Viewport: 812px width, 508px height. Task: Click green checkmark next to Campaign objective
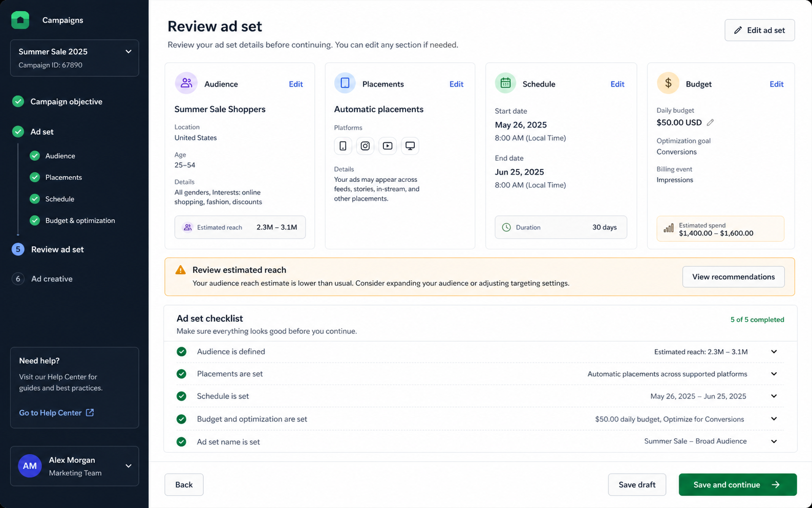[x=18, y=101]
